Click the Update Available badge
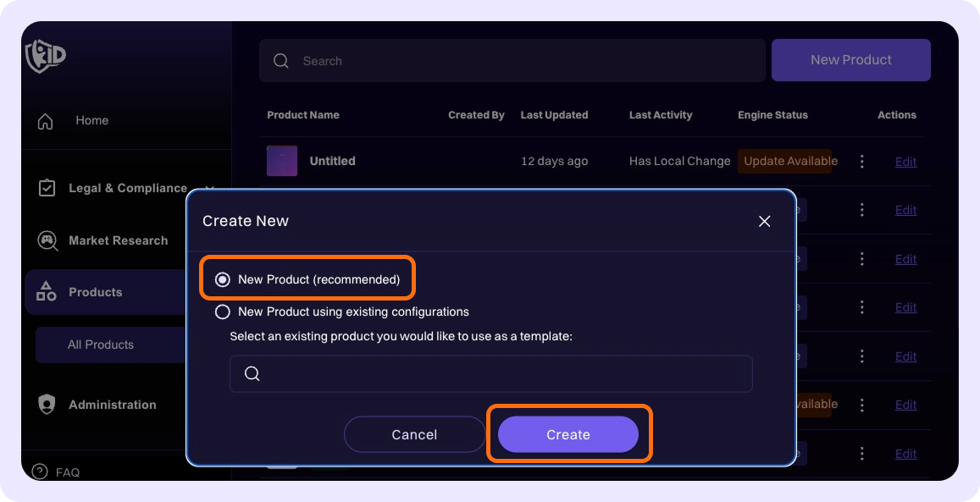 coord(787,161)
